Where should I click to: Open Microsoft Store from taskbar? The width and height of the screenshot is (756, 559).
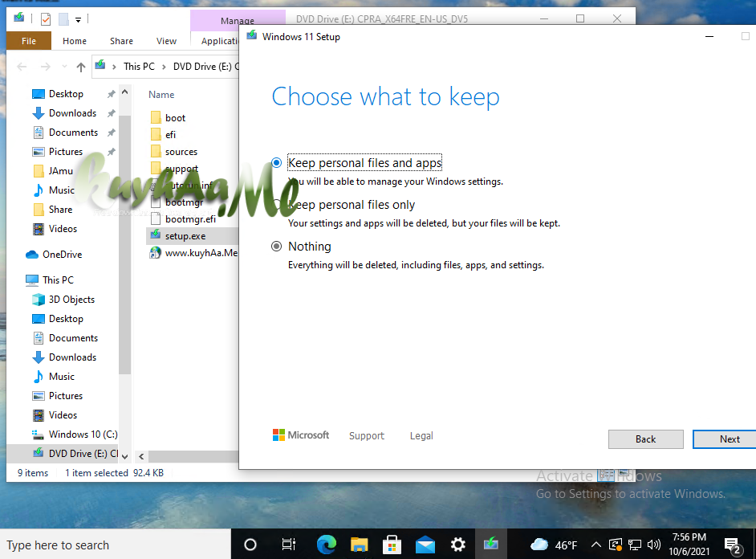tap(392, 545)
